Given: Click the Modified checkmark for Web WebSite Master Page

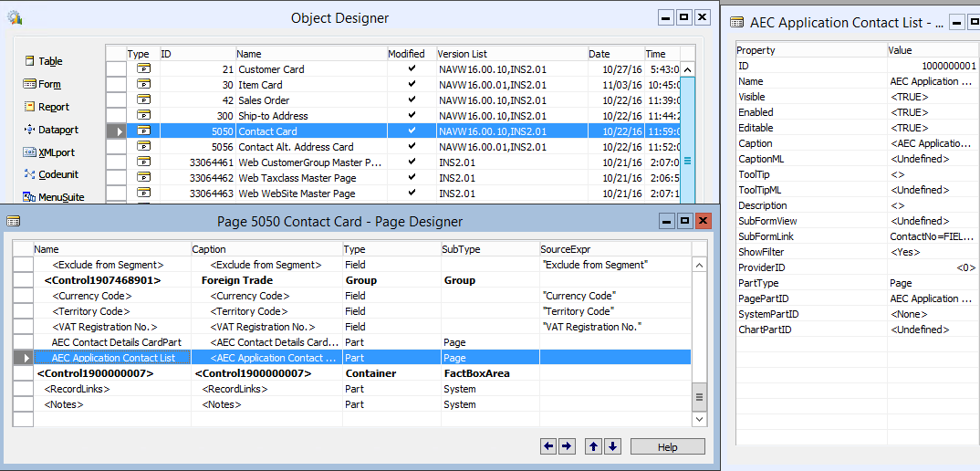Looking at the screenshot, I should pos(412,194).
